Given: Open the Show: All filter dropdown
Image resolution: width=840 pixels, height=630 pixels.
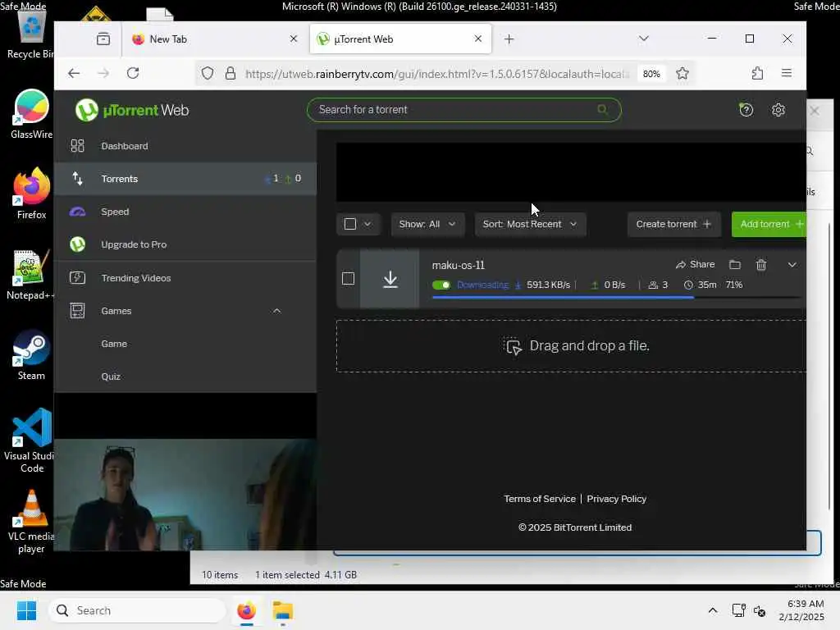Looking at the screenshot, I should point(427,224).
